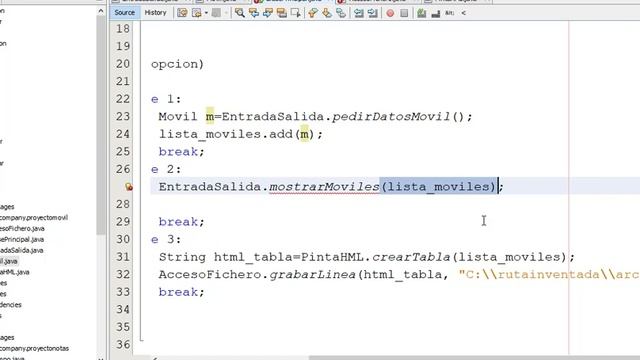Start macro recording with the red circle

(x=390, y=13)
